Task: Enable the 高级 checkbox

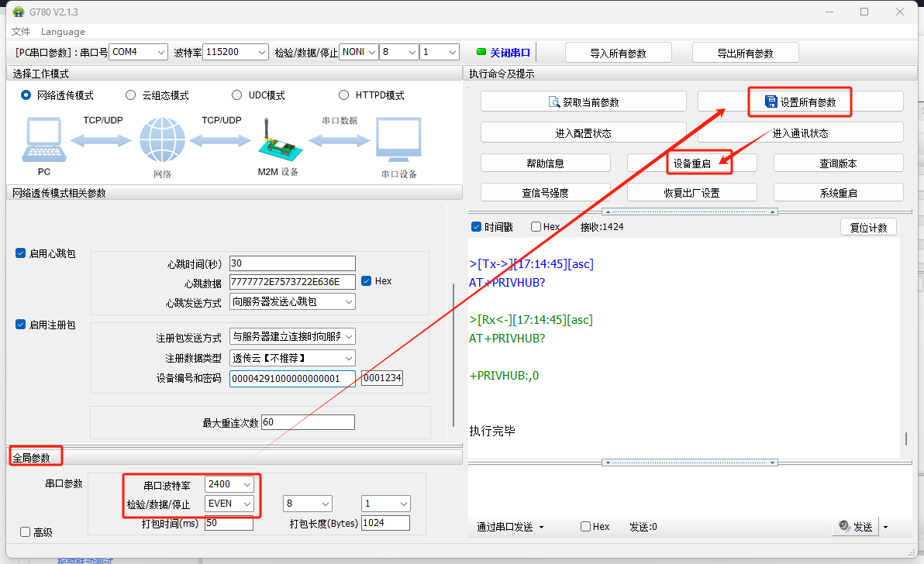Action: point(25,532)
